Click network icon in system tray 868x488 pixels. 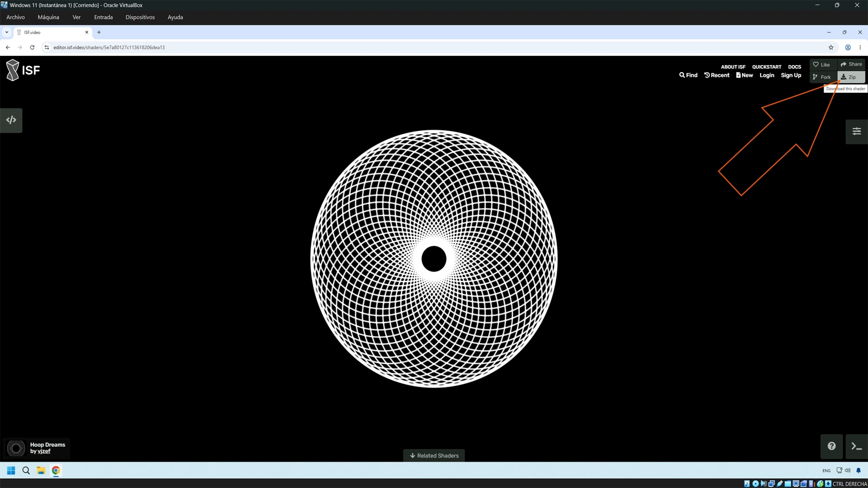(x=839, y=470)
